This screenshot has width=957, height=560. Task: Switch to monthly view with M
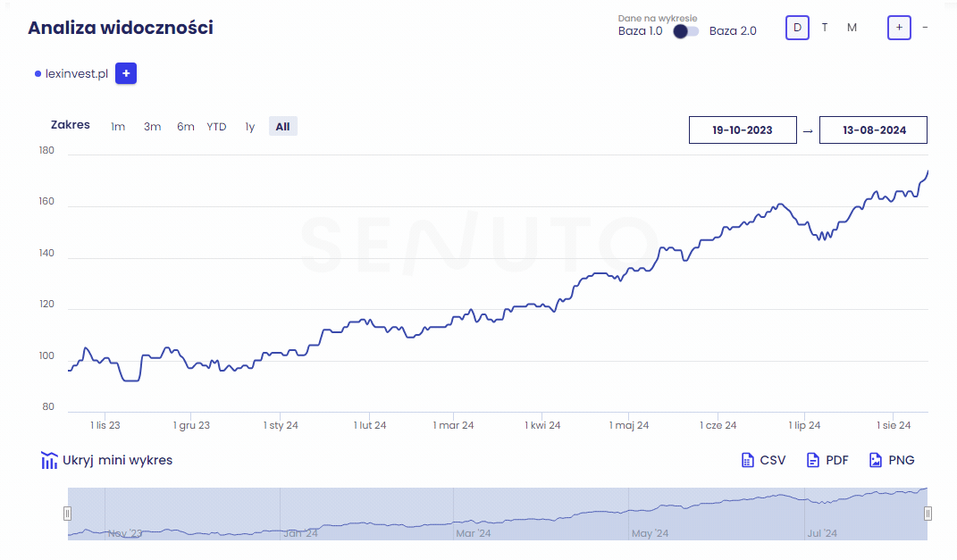[x=852, y=28]
